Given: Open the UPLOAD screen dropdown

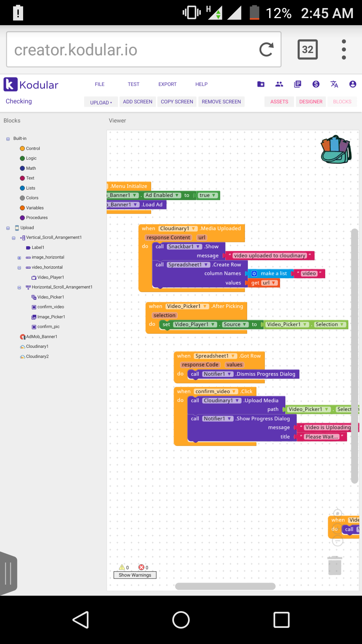Looking at the screenshot, I should [101, 102].
